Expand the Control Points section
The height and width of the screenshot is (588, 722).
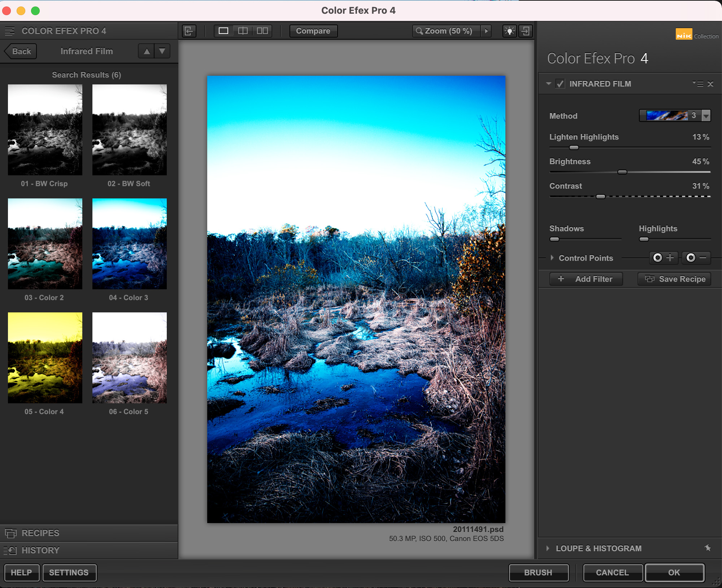[552, 258]
